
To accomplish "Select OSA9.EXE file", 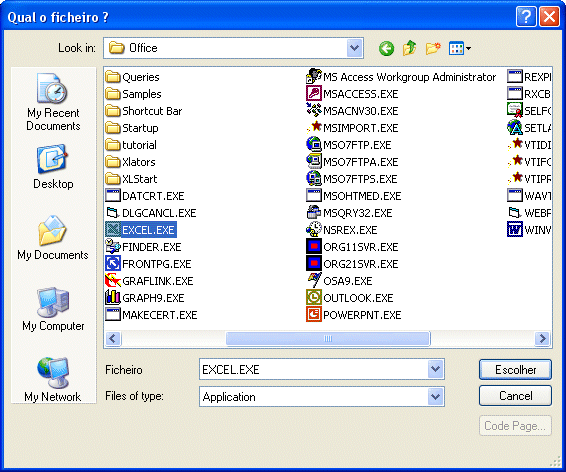I will (x=339, y=281).
